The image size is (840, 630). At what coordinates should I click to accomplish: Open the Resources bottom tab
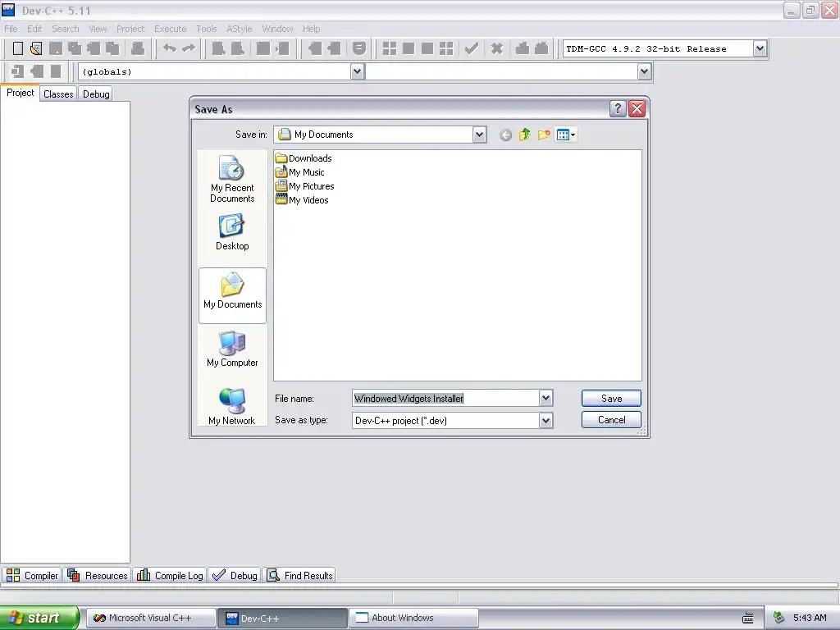click(97, 575)
